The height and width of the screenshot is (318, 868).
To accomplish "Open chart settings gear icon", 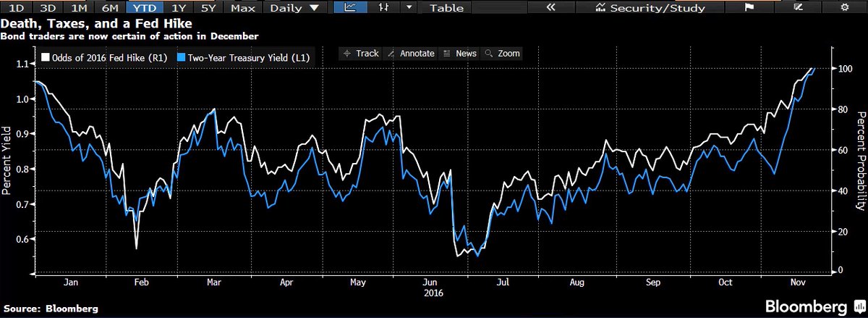I will click(844, 9).
